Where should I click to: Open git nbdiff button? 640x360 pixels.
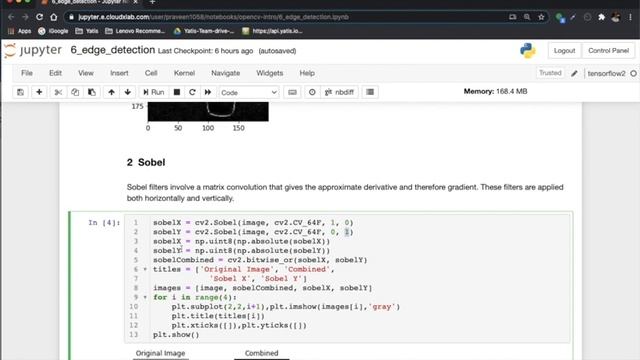339,92
